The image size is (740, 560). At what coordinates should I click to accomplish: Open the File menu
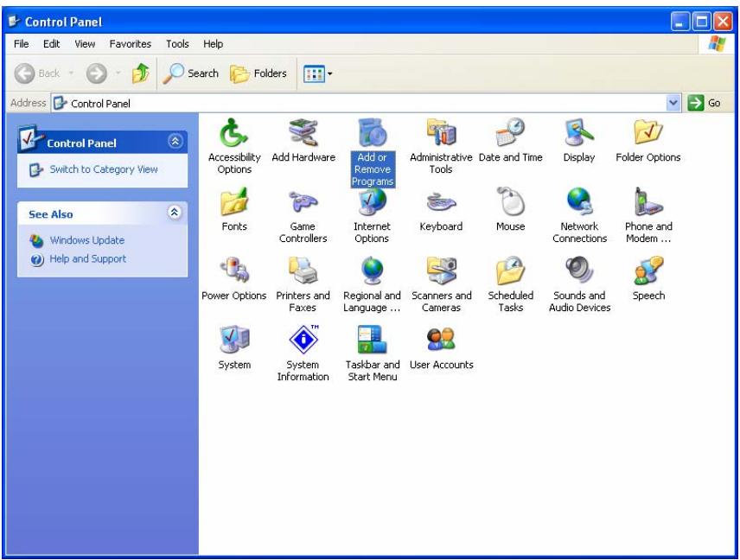(22, 44)
